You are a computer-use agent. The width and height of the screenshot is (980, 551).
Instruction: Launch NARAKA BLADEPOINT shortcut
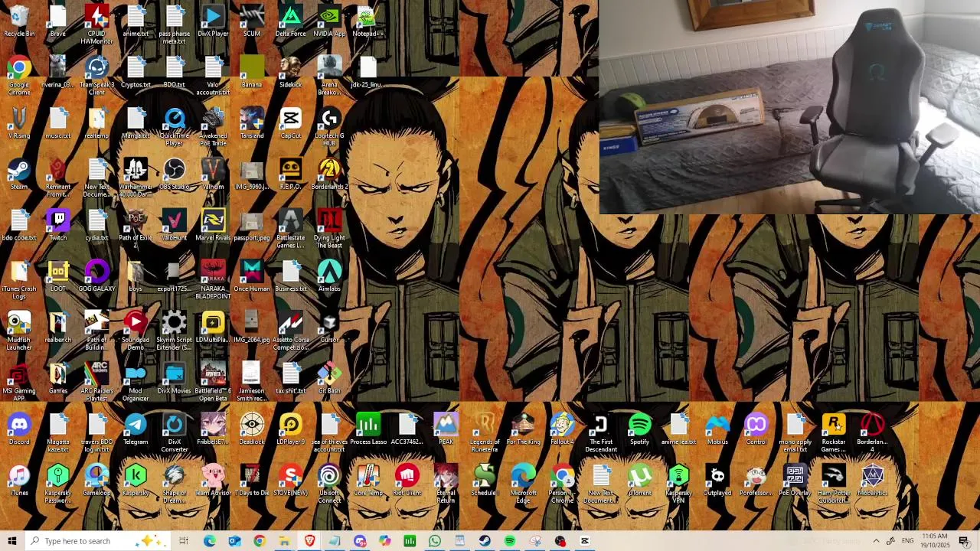pos(213,280)
